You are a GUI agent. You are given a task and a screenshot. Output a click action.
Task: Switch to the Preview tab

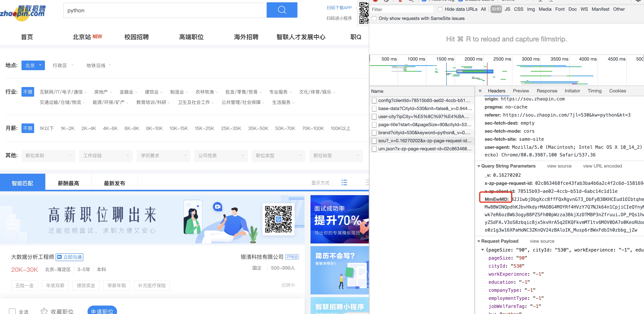(x=521, y=91)
